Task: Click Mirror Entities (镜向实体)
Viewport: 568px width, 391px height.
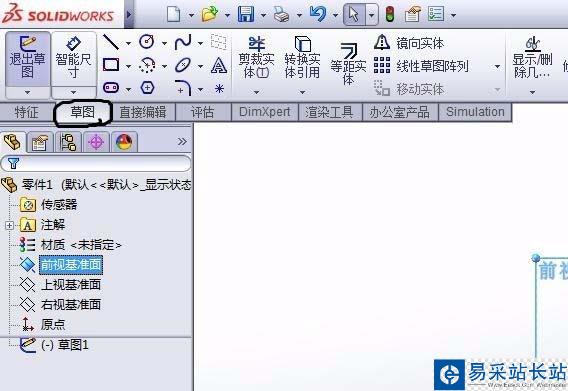Action: pos(409,43)
